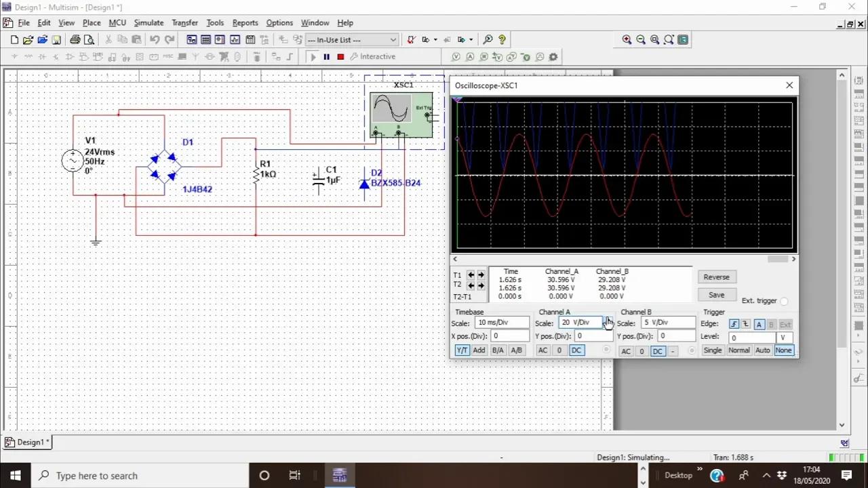Open the Channel A scale dropdown
This screenshot has width=868, height=488.
pyautogui.click(x=607, y=322)
